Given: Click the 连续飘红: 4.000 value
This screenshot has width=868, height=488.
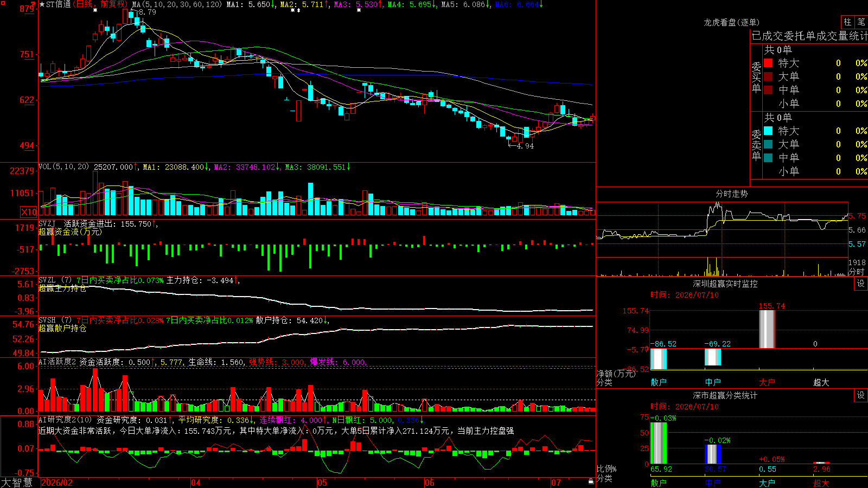Looking at the screenshot, I should pyautogui.click(x=293, y=420).
